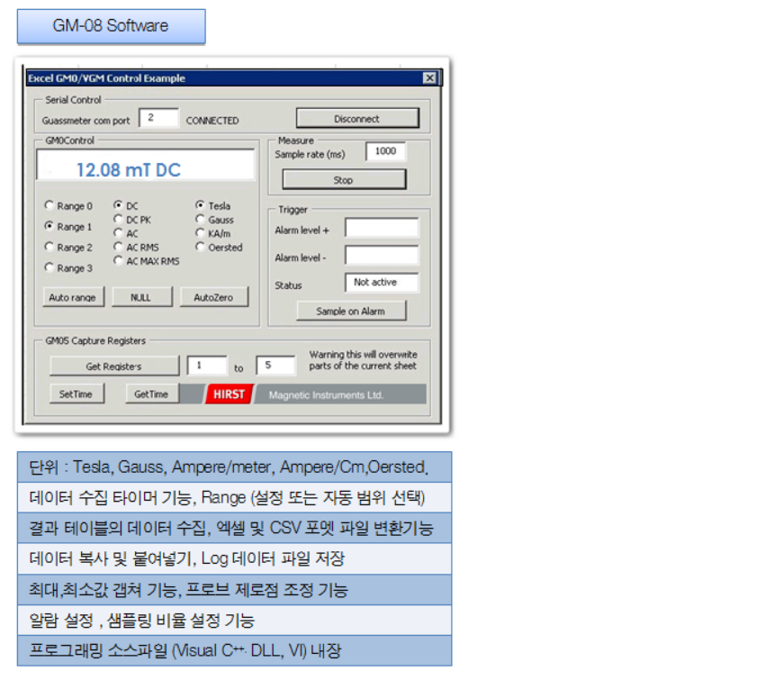Edit the Gaussmeter com port field
This screenshot has height=680, width=784.
tap(159, 118)
